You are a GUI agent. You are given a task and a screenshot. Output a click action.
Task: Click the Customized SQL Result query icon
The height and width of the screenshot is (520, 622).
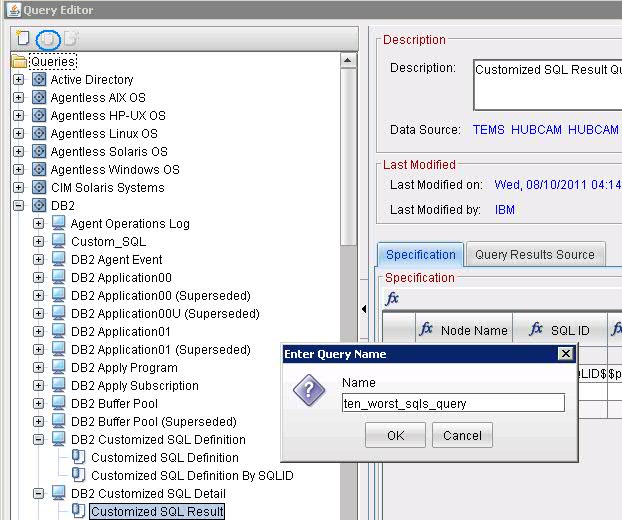pyautogui.click(x=79, y=511)
